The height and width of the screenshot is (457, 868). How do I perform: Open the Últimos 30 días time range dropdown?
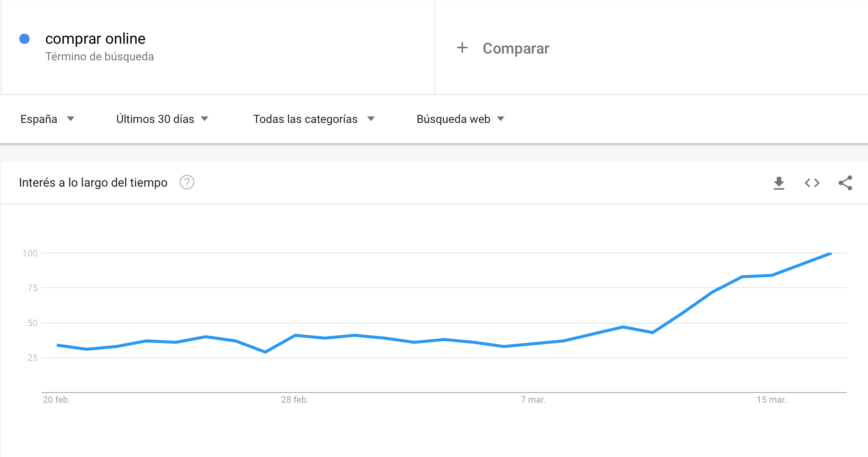[x=162, y=119]
